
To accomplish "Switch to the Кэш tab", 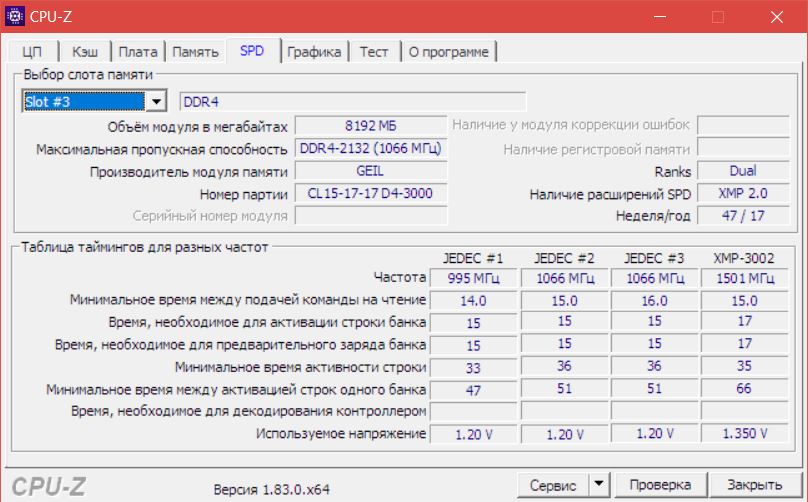I will tap(85, 52).
